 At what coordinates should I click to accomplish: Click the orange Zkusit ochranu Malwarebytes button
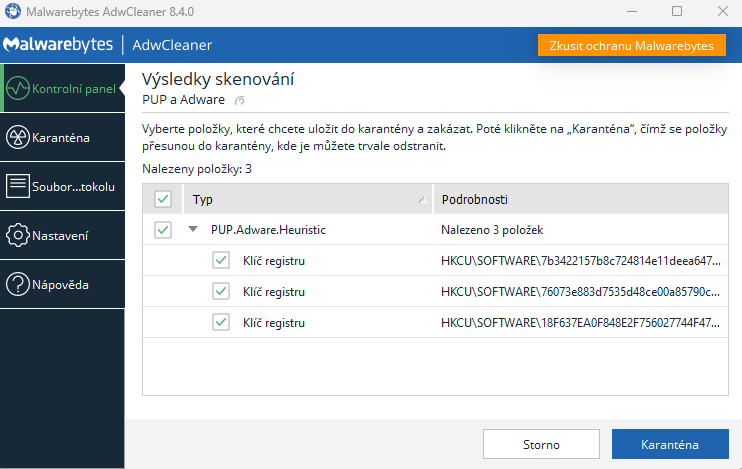tap(632, 45)
